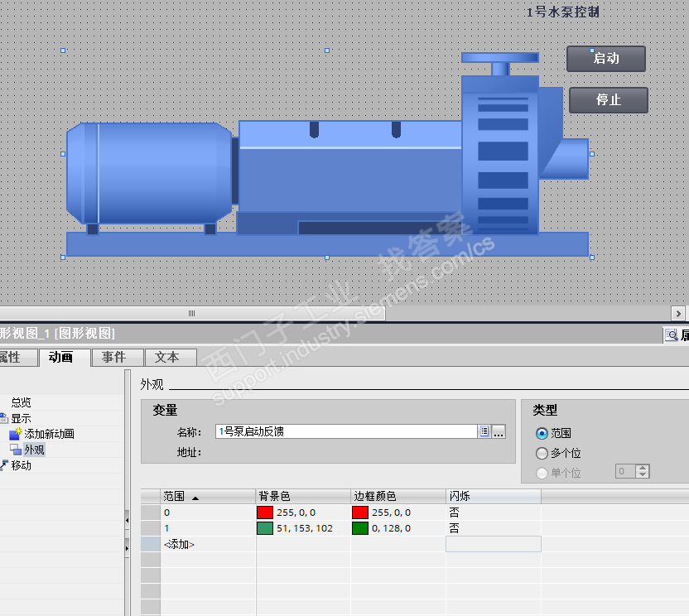The image size is (689, 616).
Task: Click flashing value 否 in row 1
Action: 454,528
